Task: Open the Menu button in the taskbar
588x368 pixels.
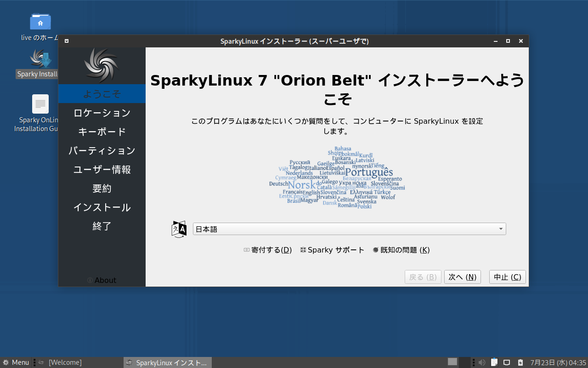Action: click(x=16, y=362)
